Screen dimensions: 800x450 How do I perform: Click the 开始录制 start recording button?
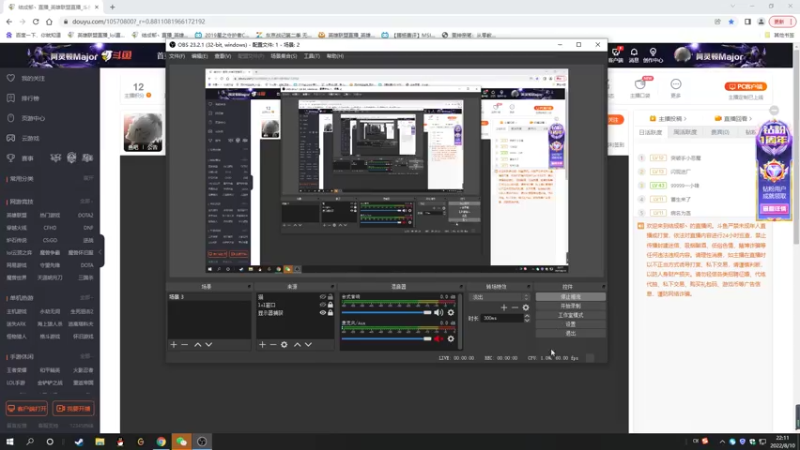click(570, 306)
